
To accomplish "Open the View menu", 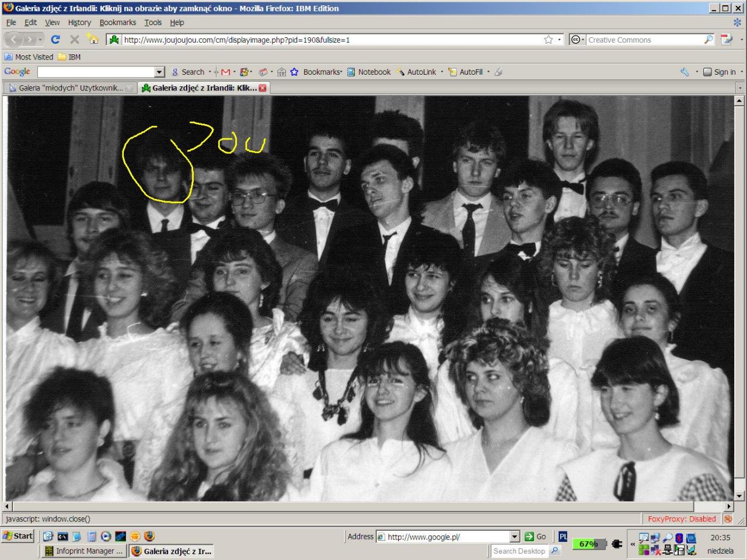I will point(53,22).
